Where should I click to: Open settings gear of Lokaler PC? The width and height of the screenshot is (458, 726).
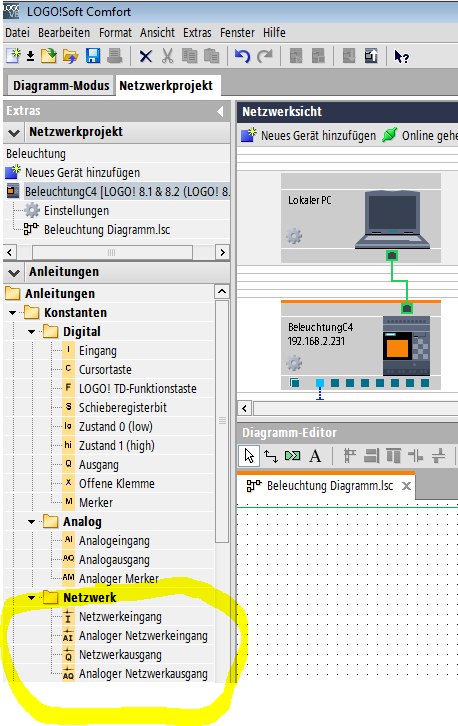pos(294,236)
